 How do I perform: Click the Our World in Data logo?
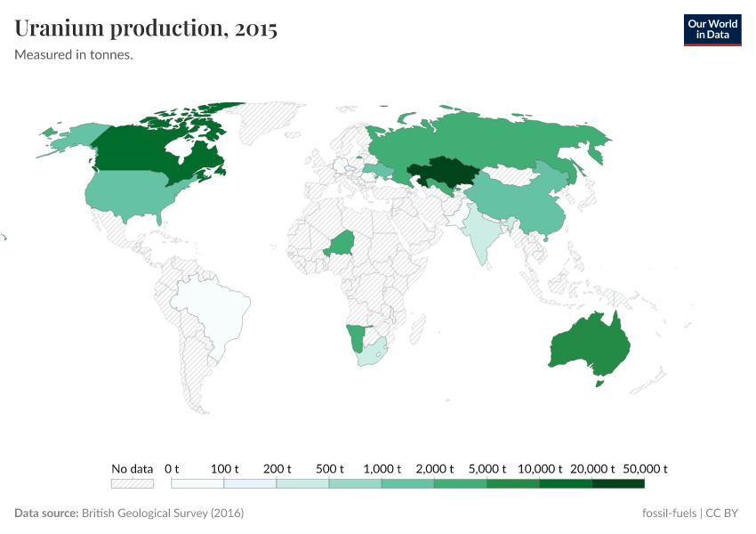point(712,29)
